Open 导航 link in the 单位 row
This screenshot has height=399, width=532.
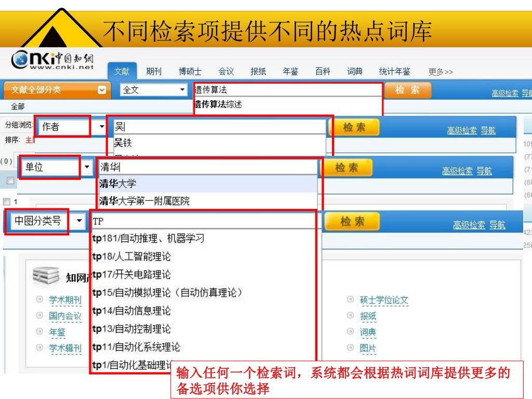point(484,170)
